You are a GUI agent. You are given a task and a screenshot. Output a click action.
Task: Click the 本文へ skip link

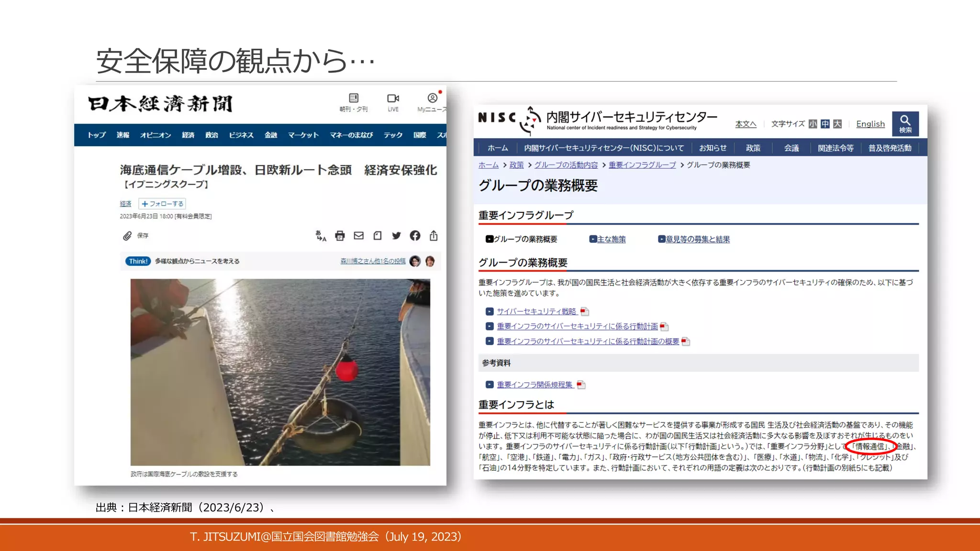click(746, 124)
